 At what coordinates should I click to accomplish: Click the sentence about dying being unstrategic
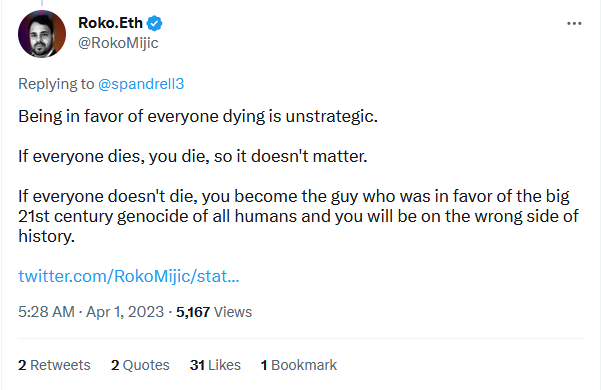click(198, 116)
